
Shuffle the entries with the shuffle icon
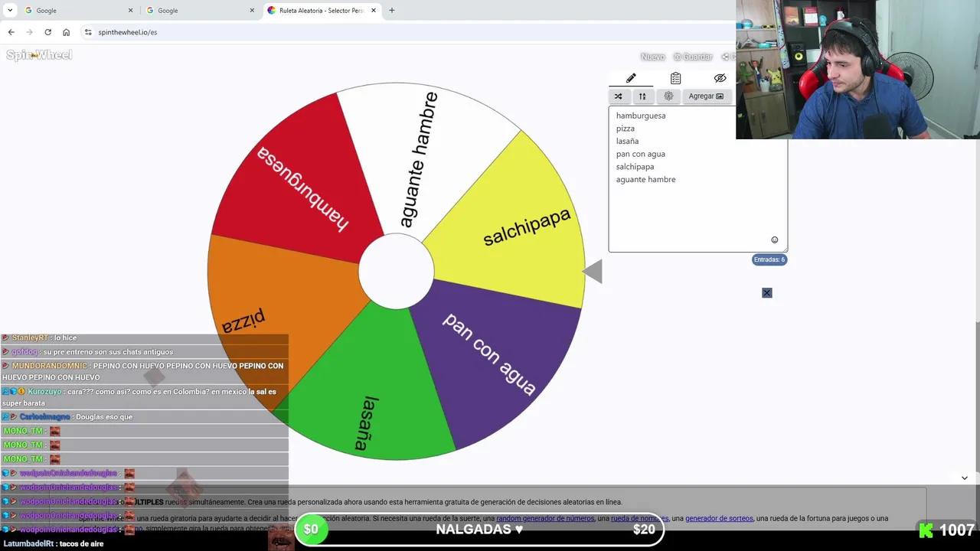coord(618,96)
